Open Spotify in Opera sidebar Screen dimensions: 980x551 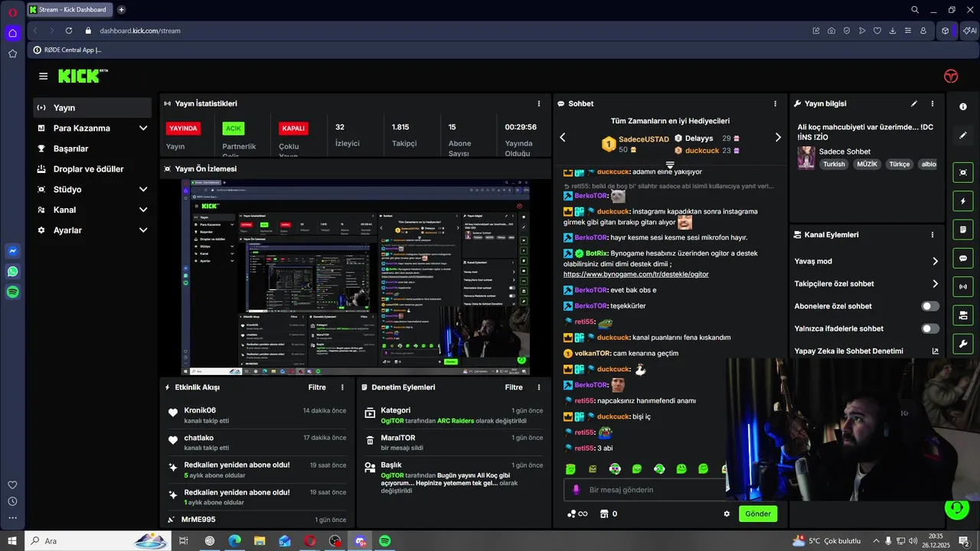(x=12, y=292)
